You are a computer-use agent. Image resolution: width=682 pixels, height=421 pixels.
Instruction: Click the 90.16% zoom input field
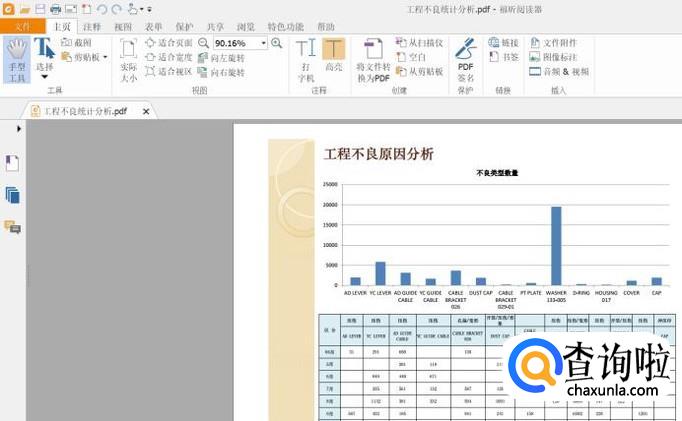point(236,43)
